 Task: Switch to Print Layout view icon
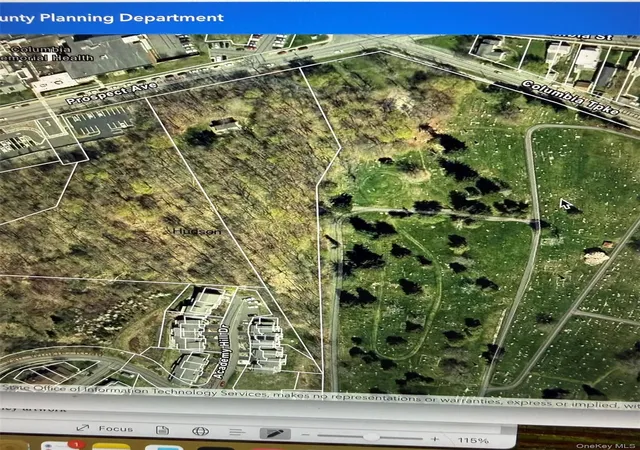pos(162,430)
